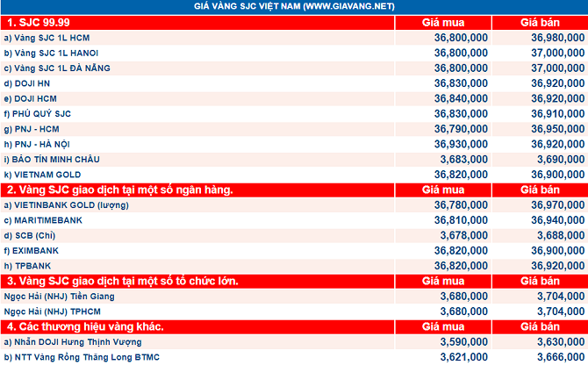The image size is (588, 365).
Task: Click the section 2 bank trading header
Action: click(120, 190)
